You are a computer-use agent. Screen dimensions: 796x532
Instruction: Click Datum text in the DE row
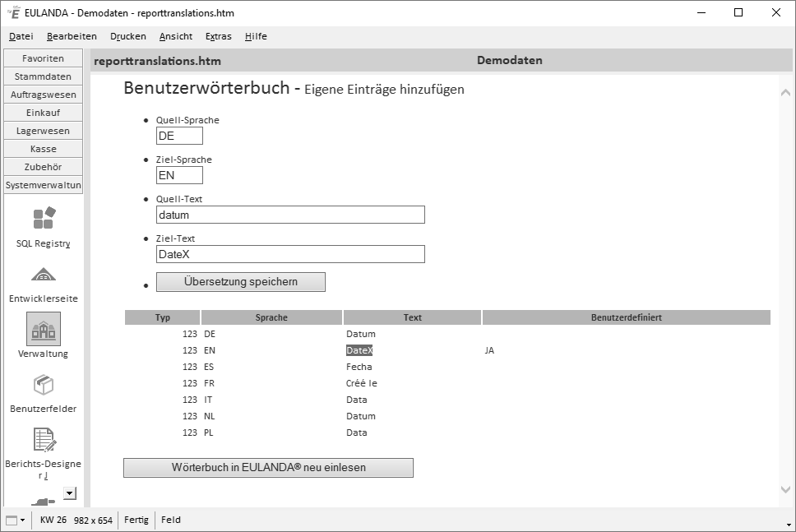point(361,334)
